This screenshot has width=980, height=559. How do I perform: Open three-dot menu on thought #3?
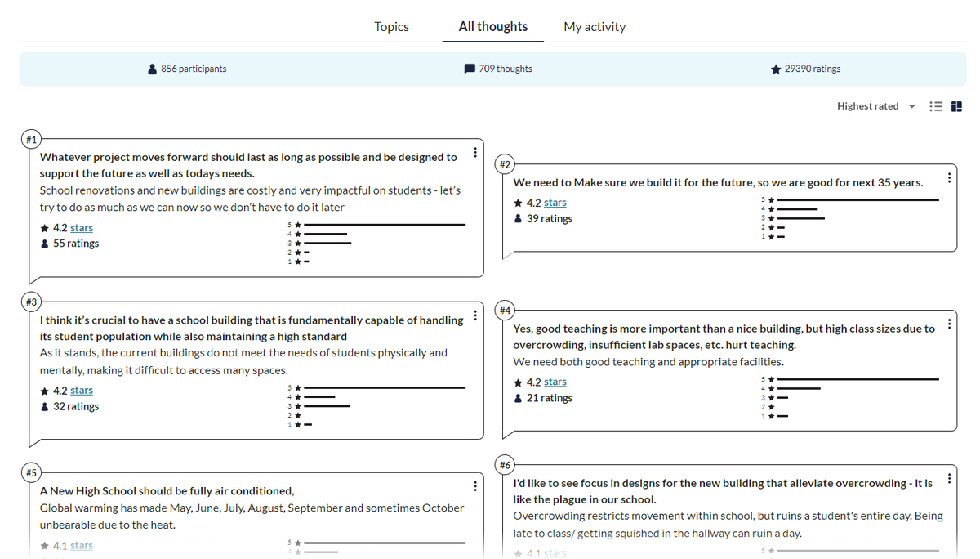click(475, 316)
